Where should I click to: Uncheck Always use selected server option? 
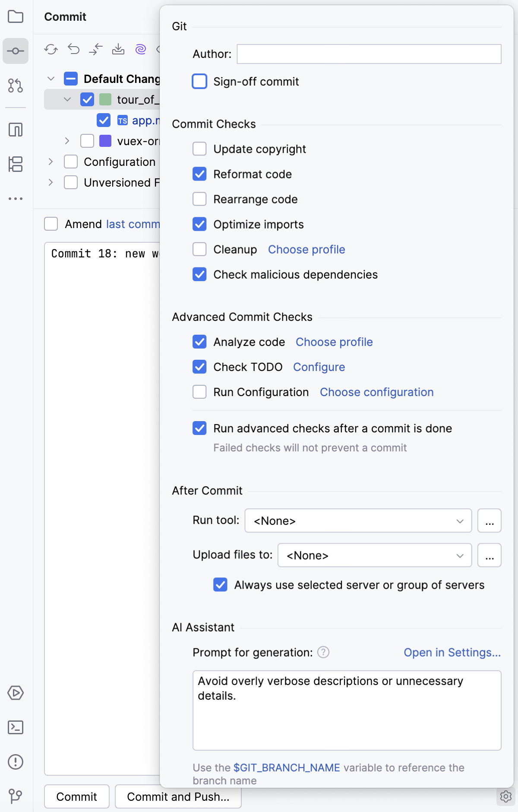pyautogui.click(x=220, y=585)
